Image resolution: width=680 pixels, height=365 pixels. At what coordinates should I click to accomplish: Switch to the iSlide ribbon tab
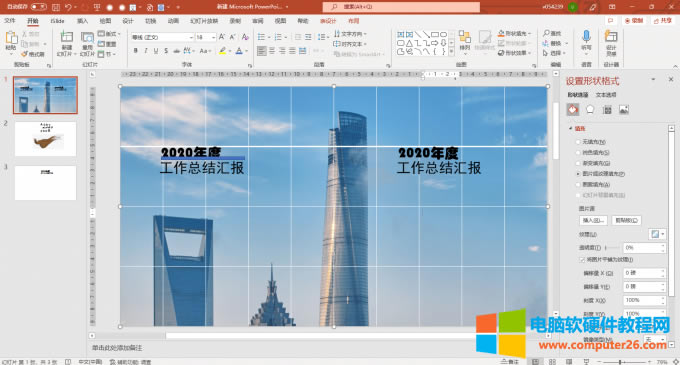pos(57,21)
